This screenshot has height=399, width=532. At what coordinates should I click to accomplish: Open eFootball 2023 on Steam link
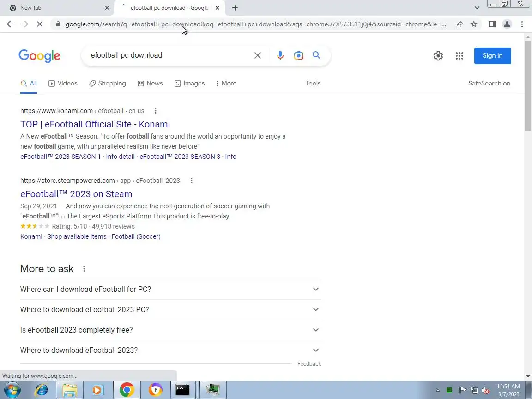click(76, 194)
